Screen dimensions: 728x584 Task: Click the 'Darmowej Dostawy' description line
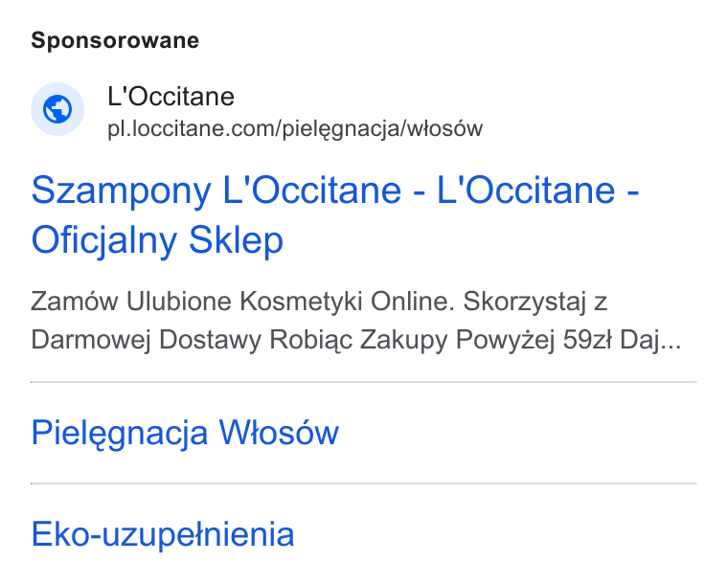coord(146,340)
